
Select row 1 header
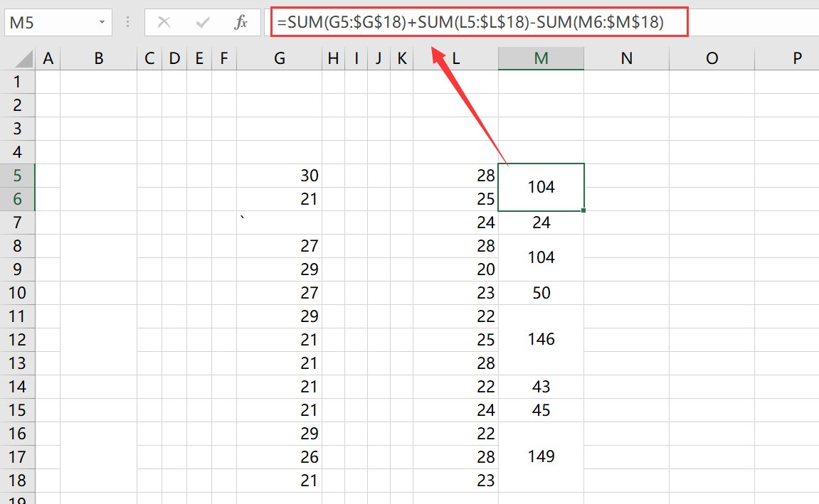tap(17, 82)
